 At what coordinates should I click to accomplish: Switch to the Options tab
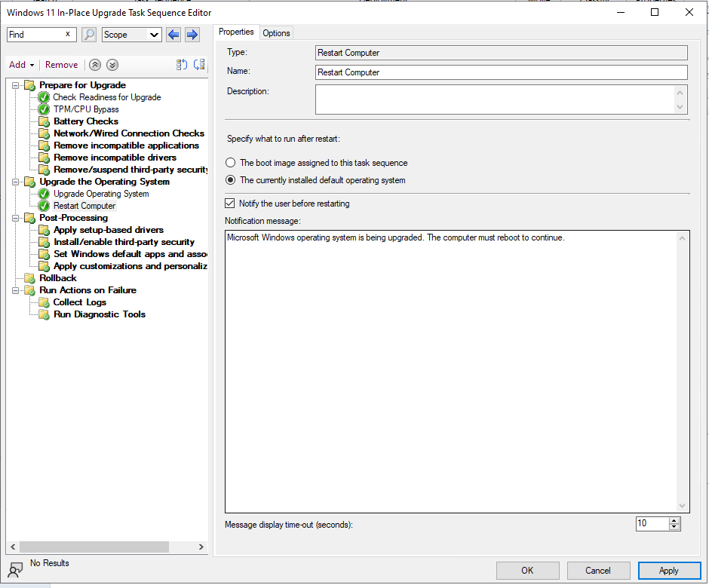tap(276, 32)
